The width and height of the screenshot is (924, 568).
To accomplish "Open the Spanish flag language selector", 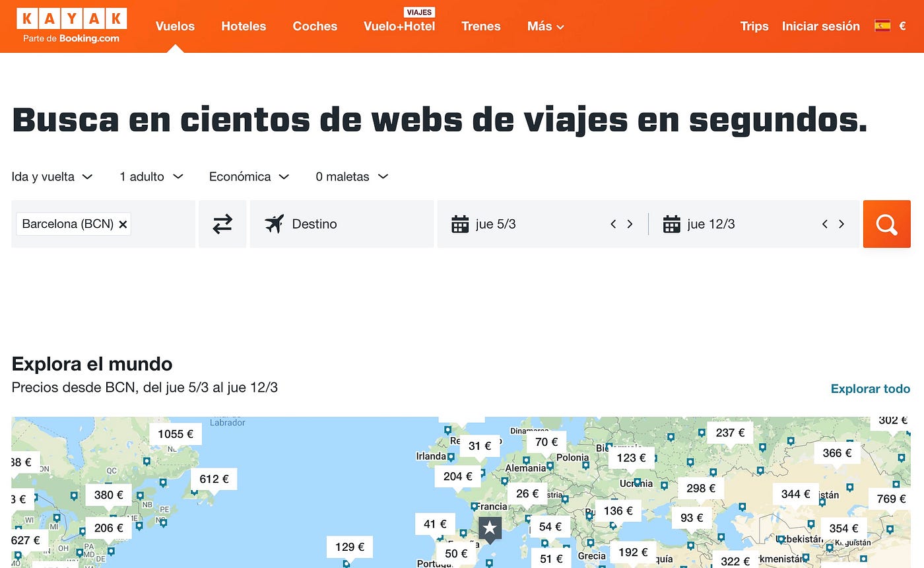I will [x=882, y=26].
